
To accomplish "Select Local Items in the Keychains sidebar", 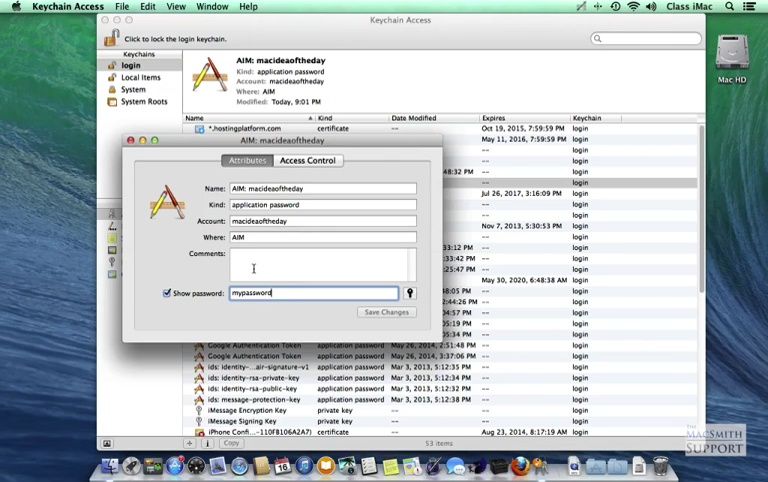I will click(140, 77).
